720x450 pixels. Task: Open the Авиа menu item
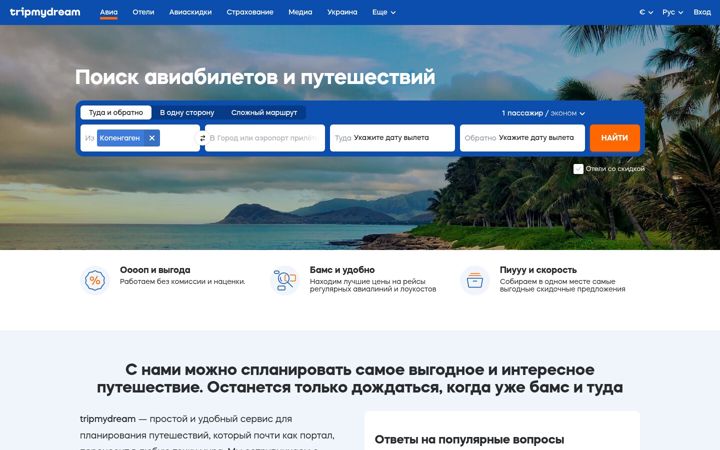[109, 12]
